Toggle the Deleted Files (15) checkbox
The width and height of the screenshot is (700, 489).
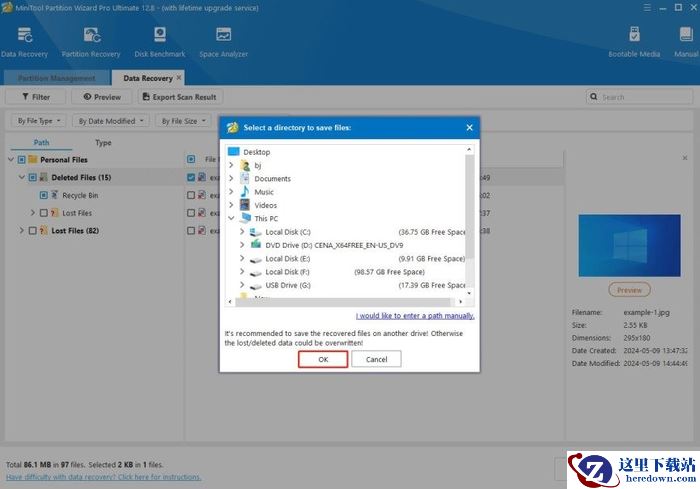33,177
